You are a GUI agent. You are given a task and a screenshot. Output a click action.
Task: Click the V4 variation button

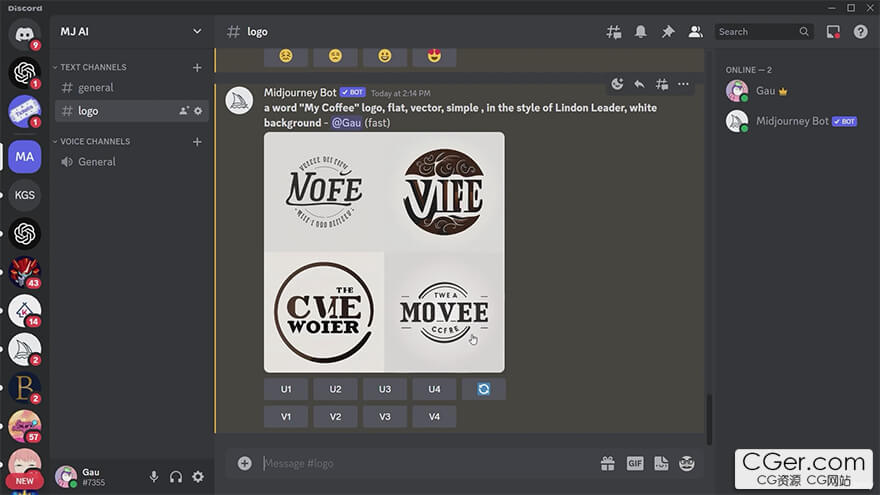tap(434, 416)
